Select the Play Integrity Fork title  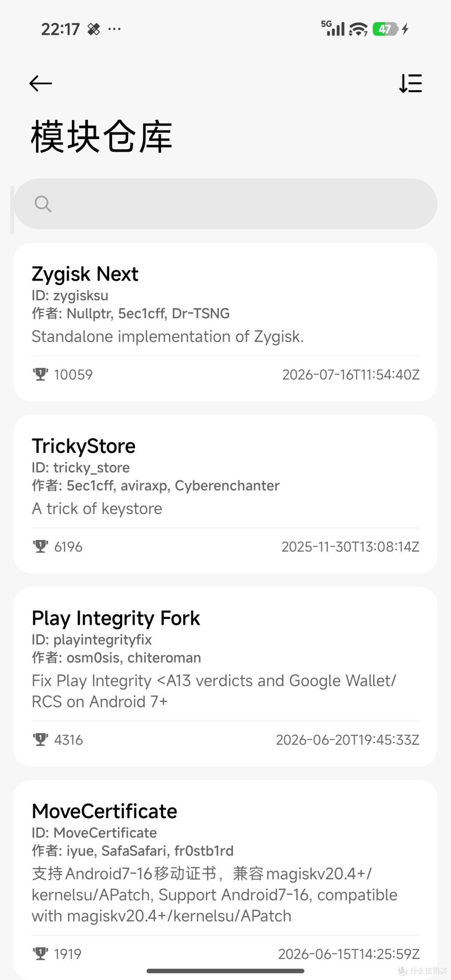tap(116, 618)
